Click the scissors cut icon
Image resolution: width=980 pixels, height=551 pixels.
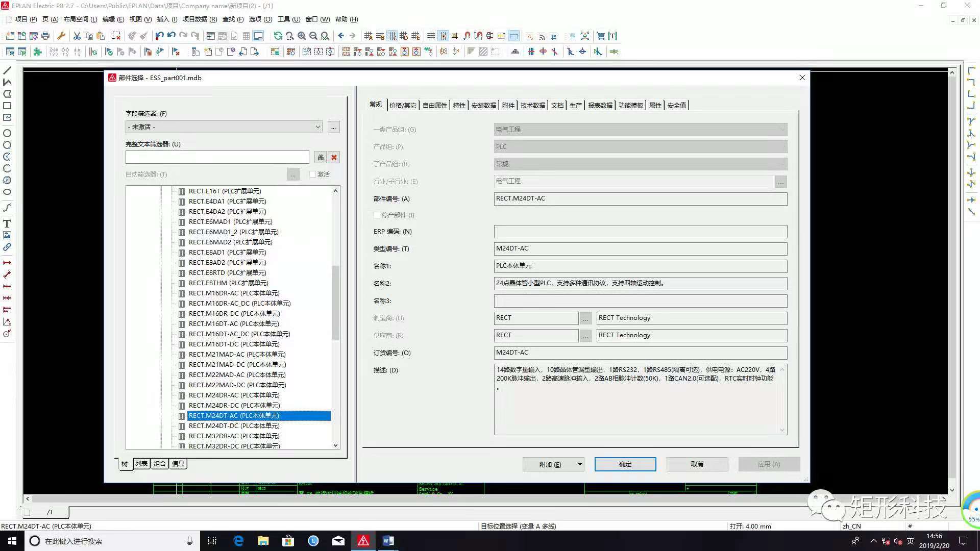tap(77, 36)
